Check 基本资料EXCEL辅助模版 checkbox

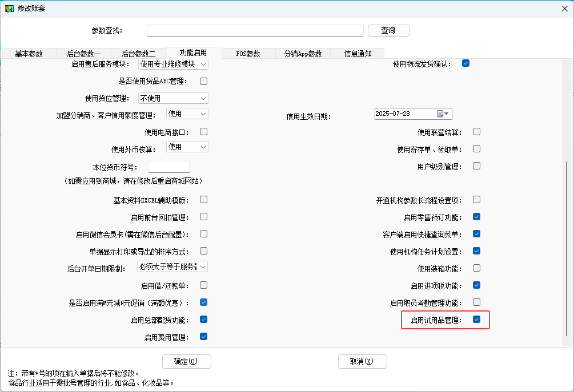pyautogui.click(x=203, y=200)
